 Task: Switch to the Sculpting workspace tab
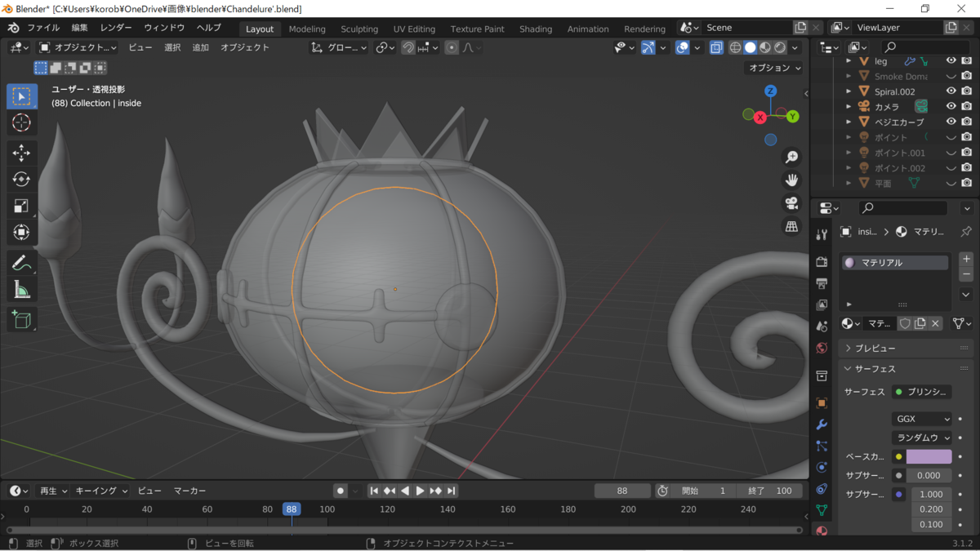pyautogui.click(x=359, y=29)
